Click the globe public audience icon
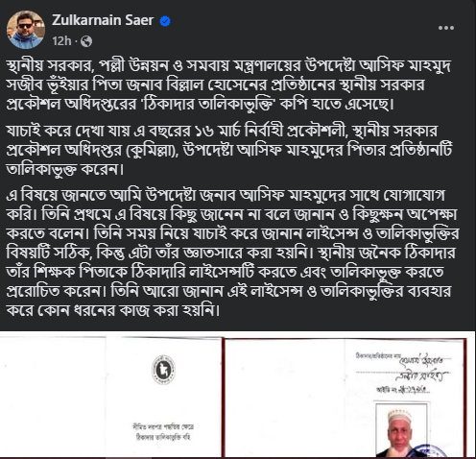The height and width of the screenshot is (459, 476). tap(86, 41)
